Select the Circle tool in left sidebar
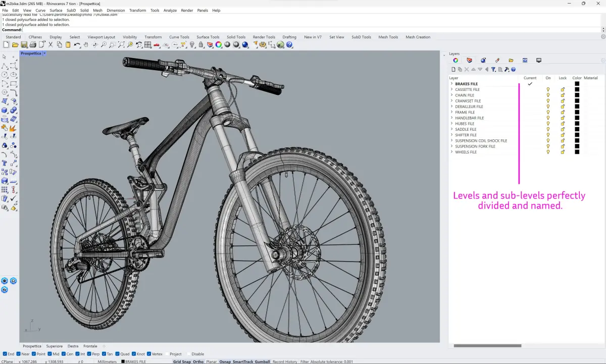The height and width of the screenshot is (364, 606). pos(5,75)
